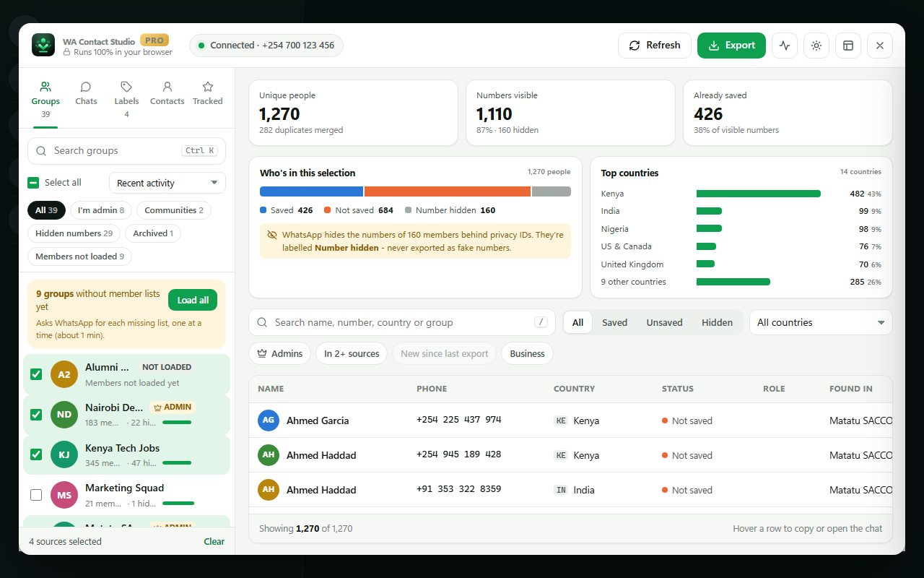Filter groups by Hidden numbers chip

(x=74, y=233)
